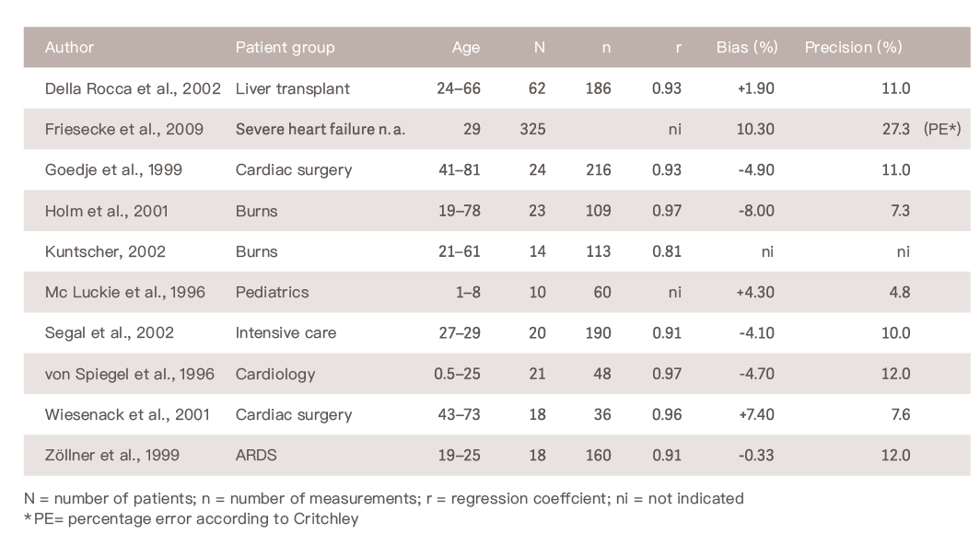Screen dimensions: 980x557
Task: Click Zöllner et al., 1999 author cell
Action: (x=112, y=455)
